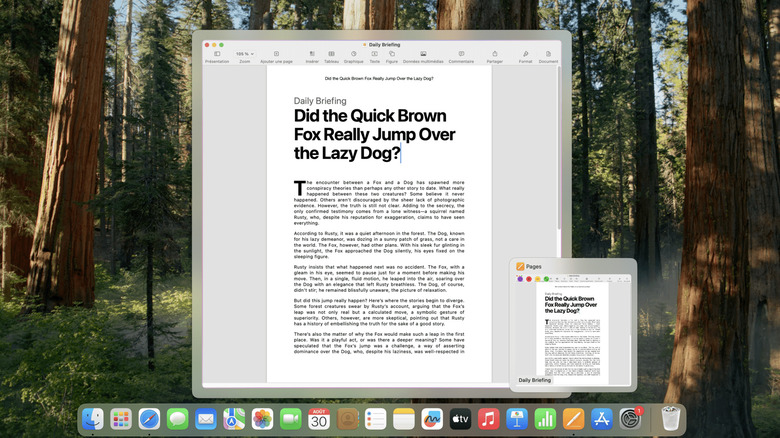This screenshot has width=780, height=438.
Task: Click green fullscreen button in thumbnail
Action: click(546, 279)
